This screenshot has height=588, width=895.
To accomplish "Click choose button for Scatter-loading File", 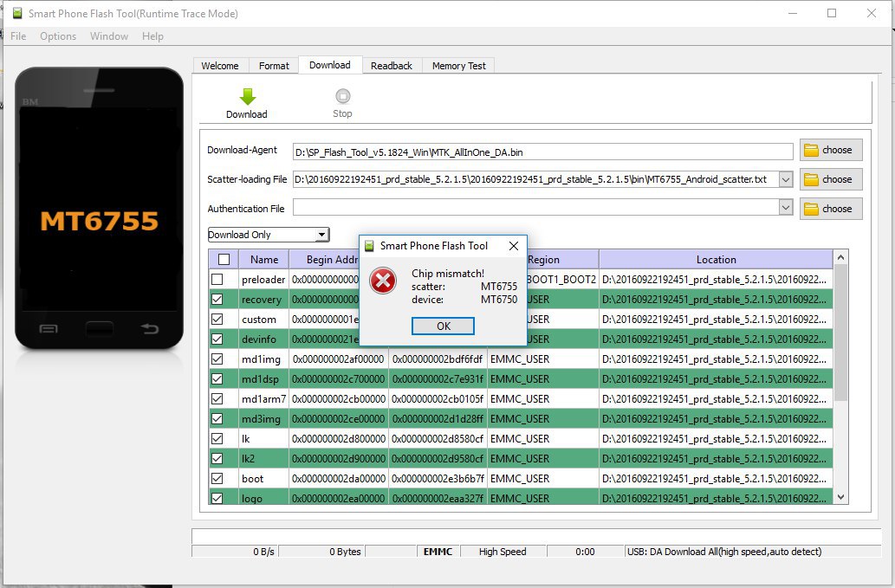I will (x=831, y=179).
